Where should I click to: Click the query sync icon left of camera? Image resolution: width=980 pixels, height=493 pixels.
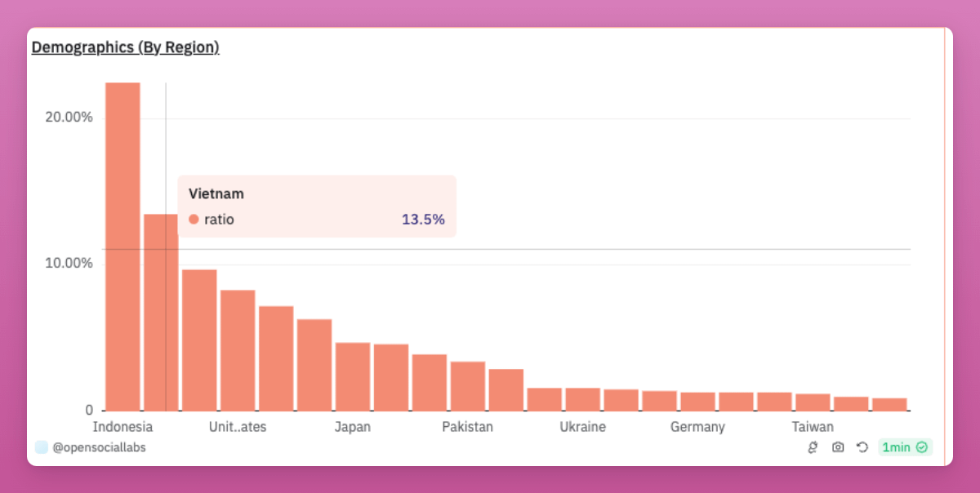pos(813,447)
